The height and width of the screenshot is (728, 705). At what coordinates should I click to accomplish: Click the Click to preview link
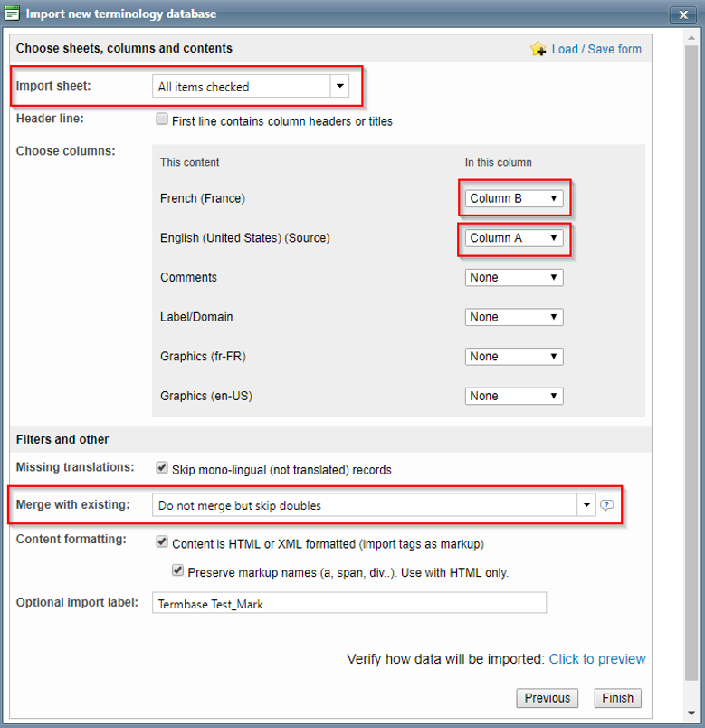(x=597, y=659)
